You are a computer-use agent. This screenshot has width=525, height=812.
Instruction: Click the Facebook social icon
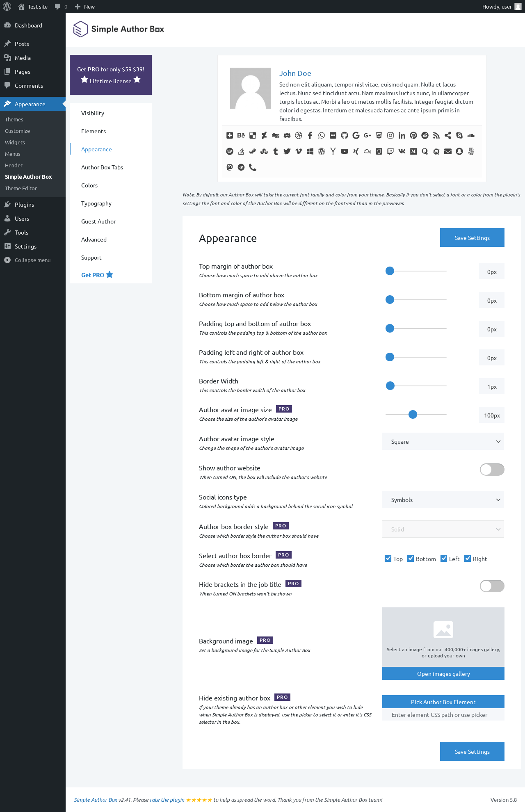[x=310, y=135]
